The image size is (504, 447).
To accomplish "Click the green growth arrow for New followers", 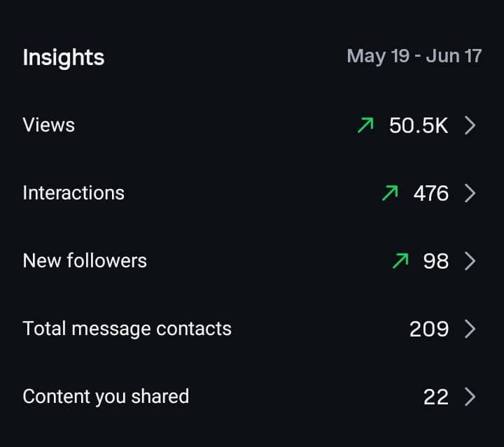I will [400, 261].
